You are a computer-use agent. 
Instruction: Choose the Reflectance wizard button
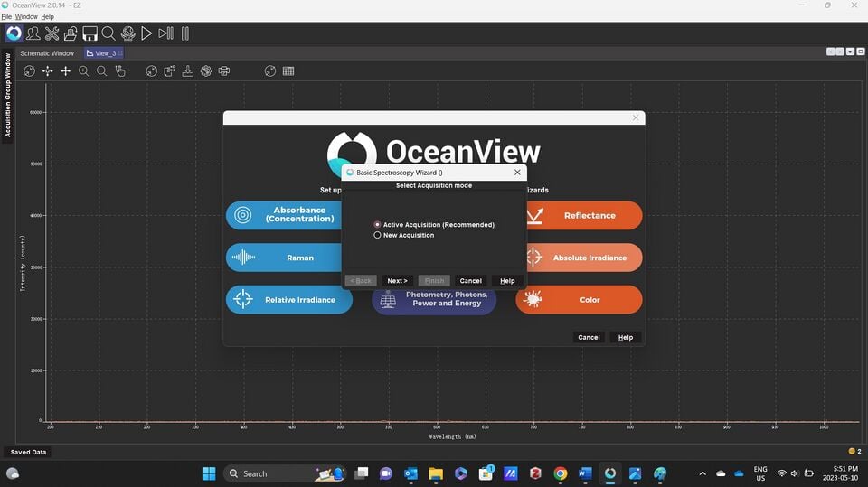tap(583, 215)
